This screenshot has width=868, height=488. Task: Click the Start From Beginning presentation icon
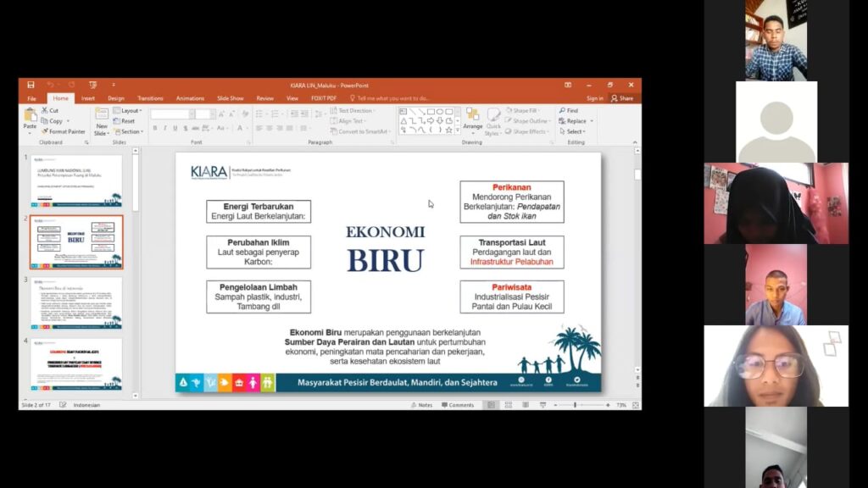click(x=92, y=86)
